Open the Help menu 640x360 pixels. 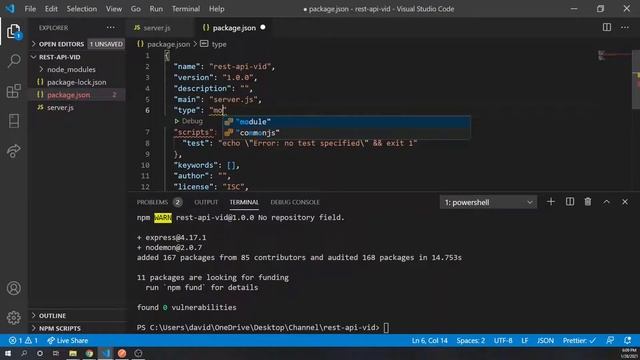(x=217, y=9)
